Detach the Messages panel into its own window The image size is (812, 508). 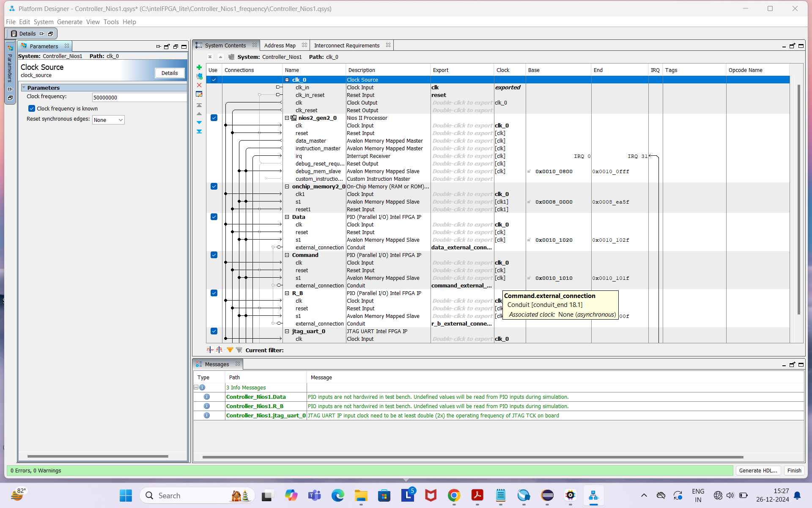pos(793,364)
